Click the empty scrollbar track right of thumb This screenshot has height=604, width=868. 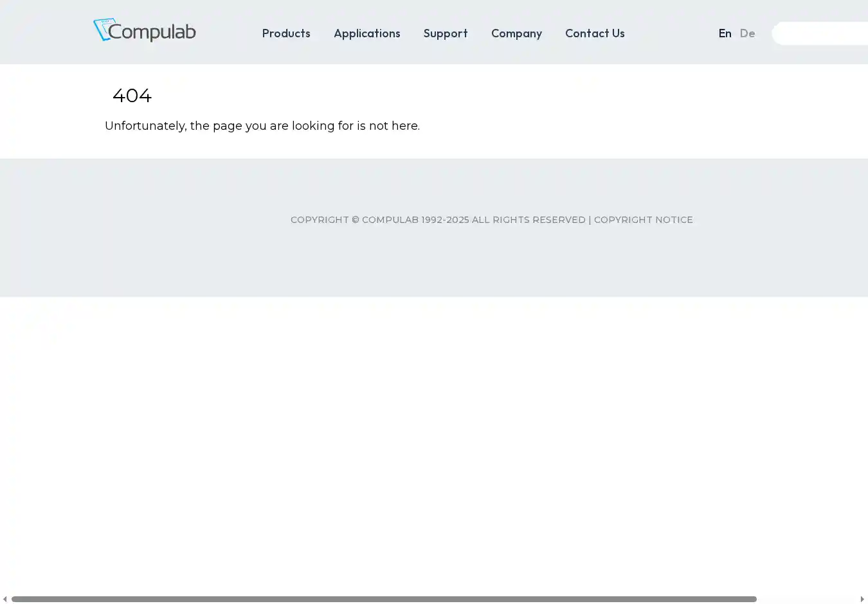coord(807,599)
